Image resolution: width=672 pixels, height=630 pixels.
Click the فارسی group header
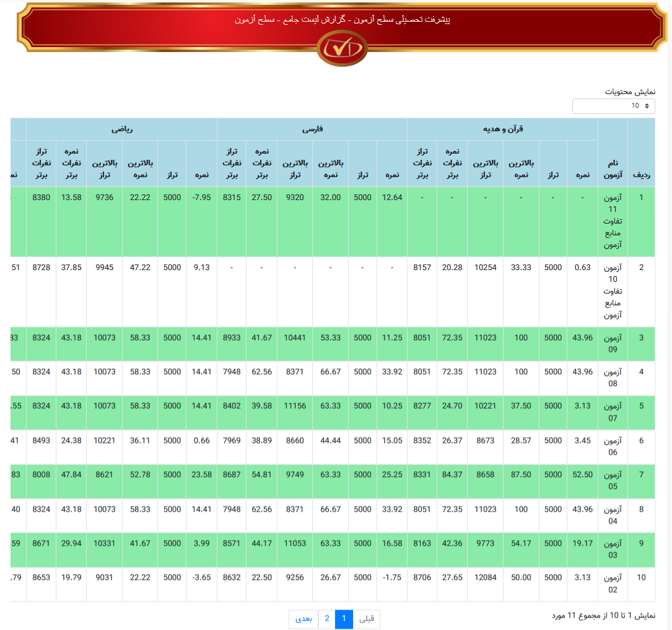312,129
